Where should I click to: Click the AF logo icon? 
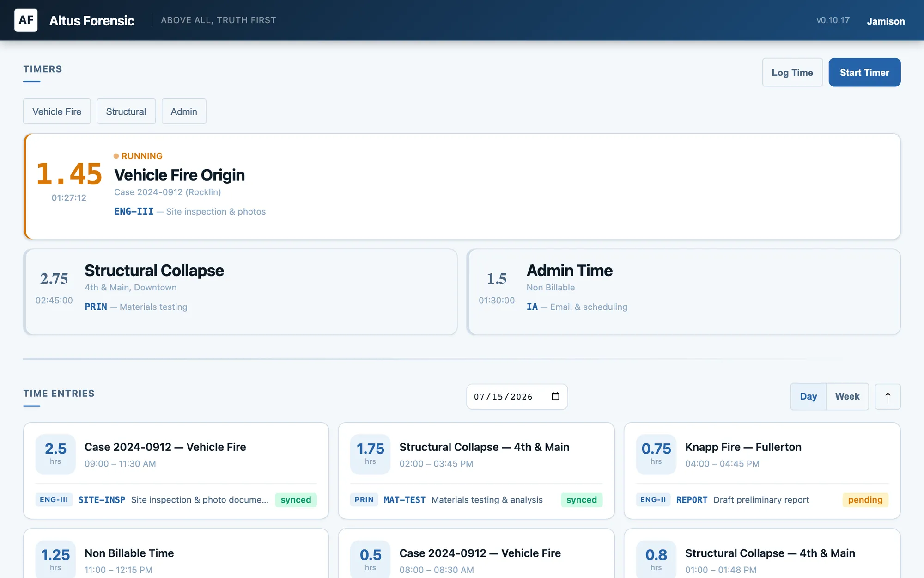pyautogui.click(x=26, y=20)
